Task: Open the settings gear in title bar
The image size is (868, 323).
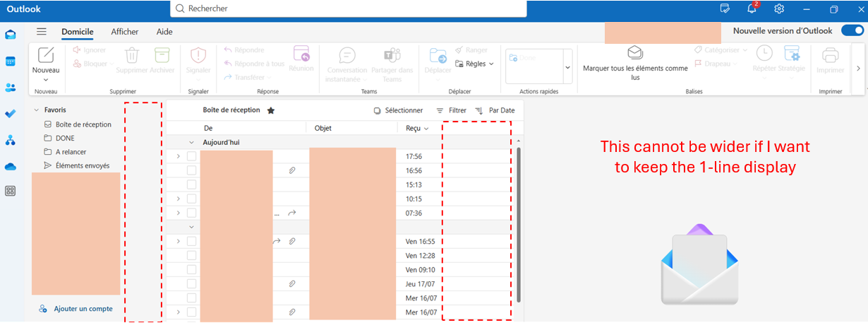Action: (779, 9)
